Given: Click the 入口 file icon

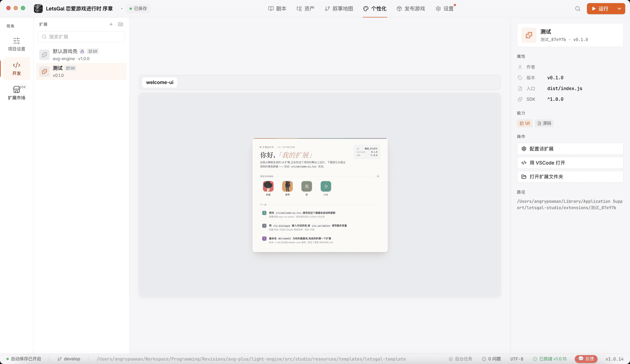Looking at the screenshot, I should (x=520, y=89).
